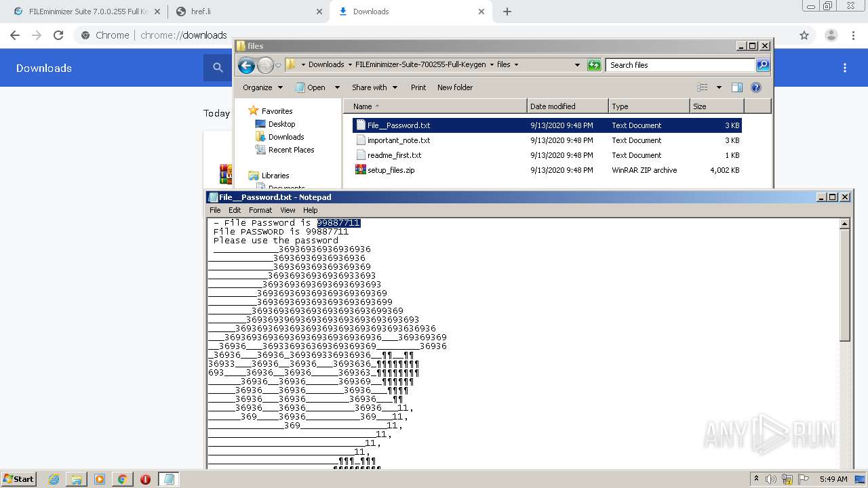Click the Chrome back arrow
This screenshot has width=868, height=488.
coord(15,35)
